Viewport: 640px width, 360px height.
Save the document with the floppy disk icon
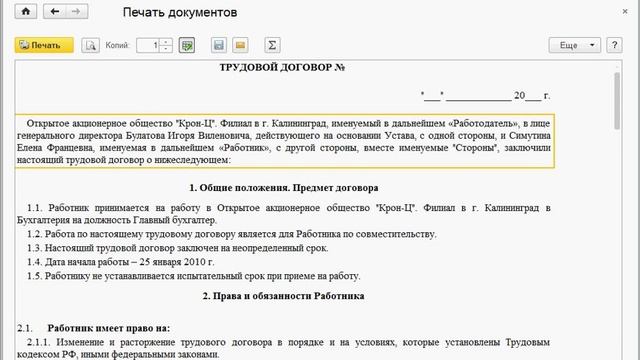219,45
